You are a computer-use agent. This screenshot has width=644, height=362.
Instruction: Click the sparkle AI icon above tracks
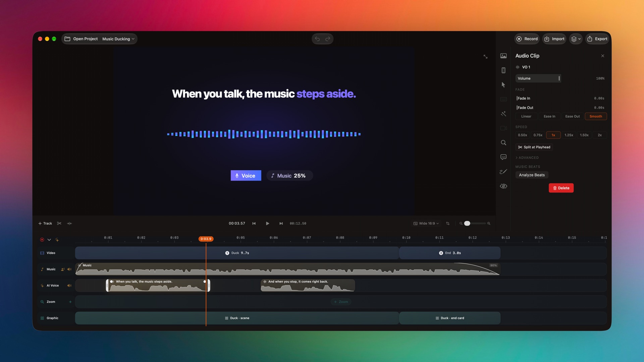point(57,240)
